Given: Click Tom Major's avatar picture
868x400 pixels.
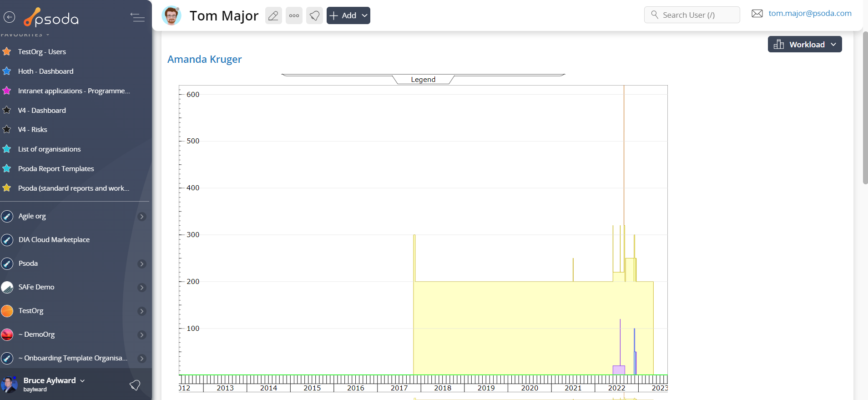Looking at the screenshot, I should coord(172,16).
